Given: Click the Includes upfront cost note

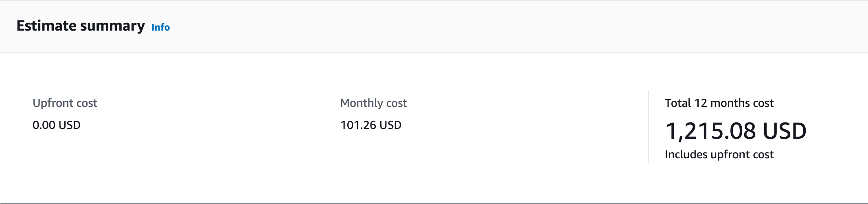Looking at the screenshot, I should (x=719, y=154).
